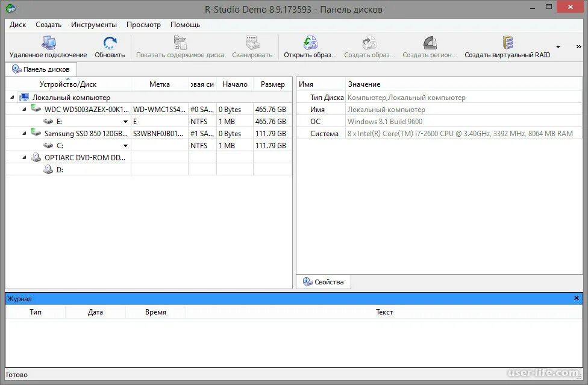
Task: Open the dropdown arrow on E: row
Action: (126, 122)
